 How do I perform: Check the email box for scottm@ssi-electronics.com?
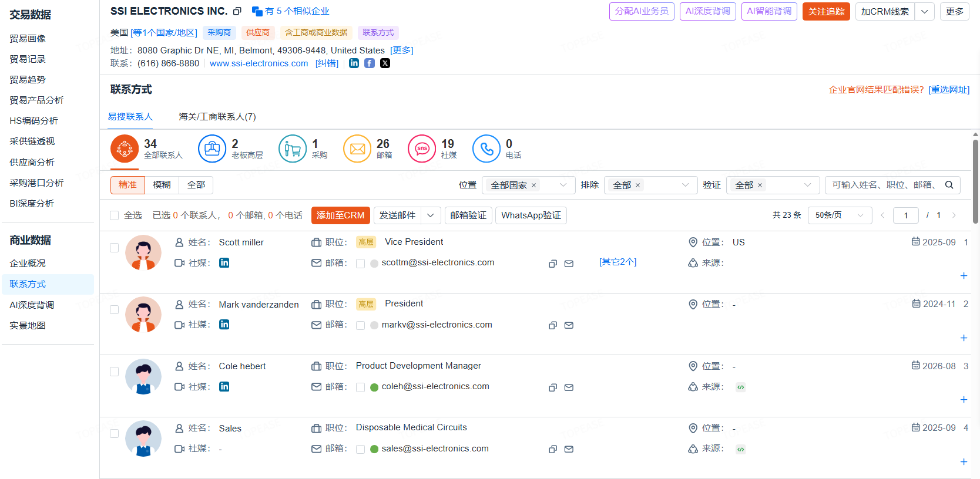(x=361, y=264)
